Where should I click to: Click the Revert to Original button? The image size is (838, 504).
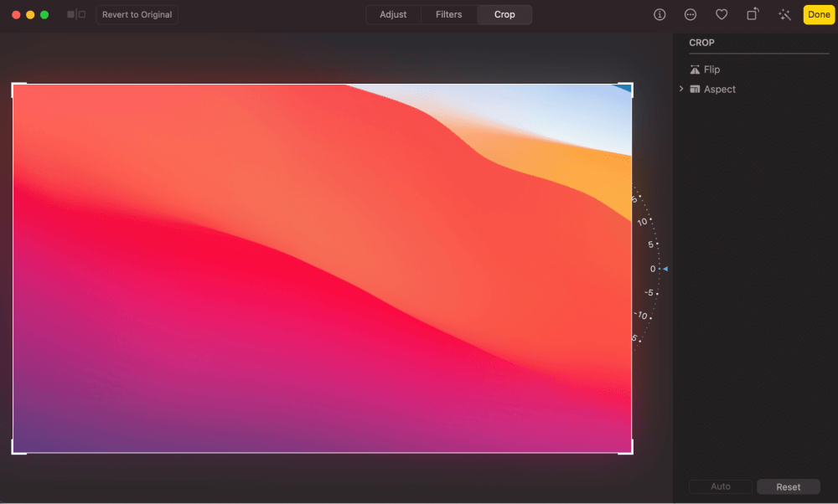(137, 14)
